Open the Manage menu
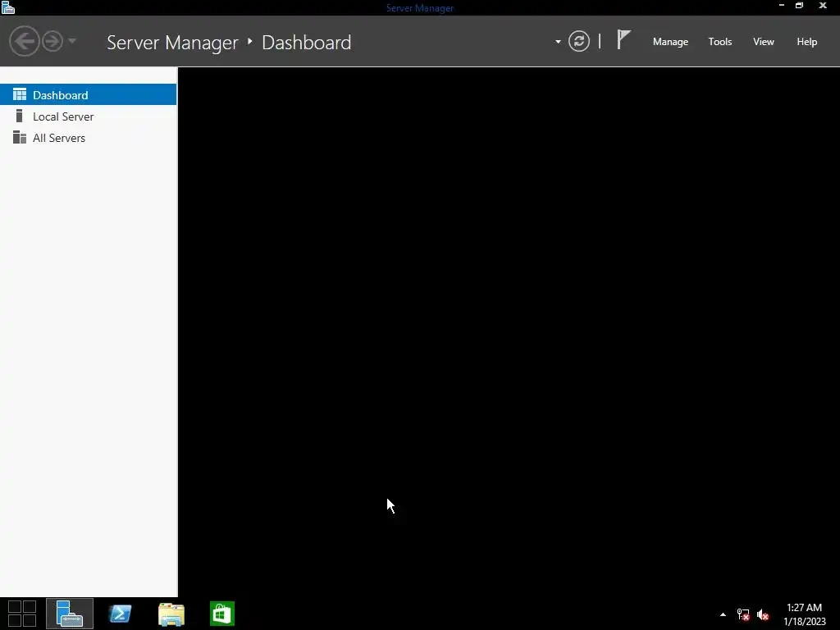840x630 pixels. point(670,42)
